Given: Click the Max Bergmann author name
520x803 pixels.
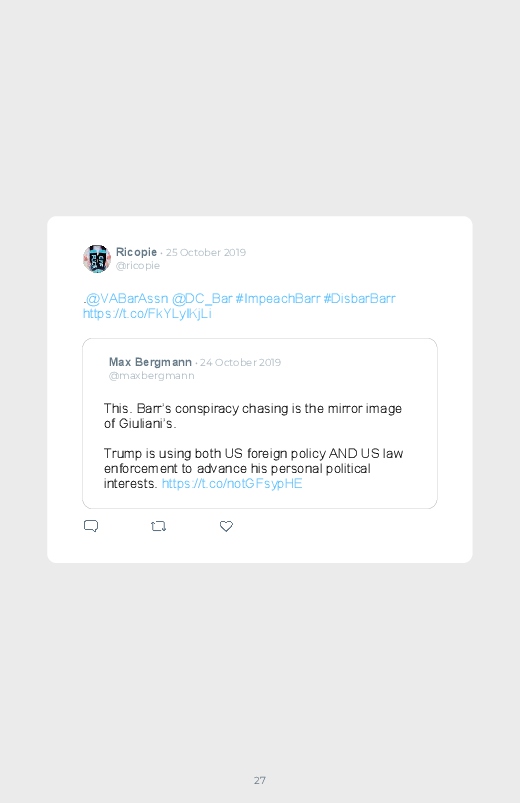Looking at the screenshot, I should click(x=150, y=362).
